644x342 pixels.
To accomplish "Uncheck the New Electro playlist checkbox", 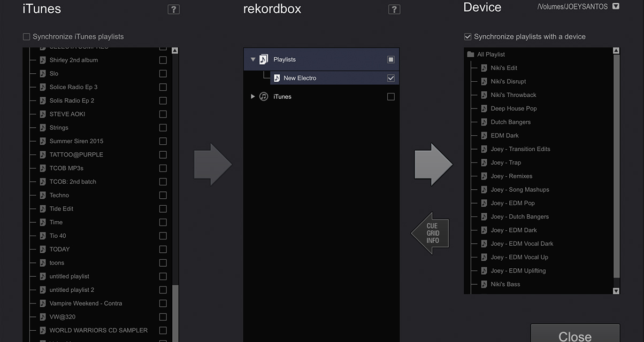I will pyautogui.click(x=391, y=78).
